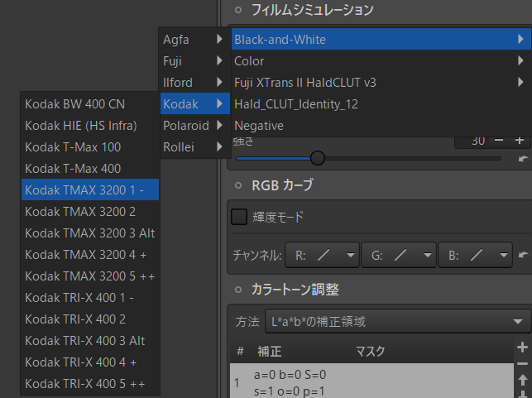This screenshot has width=532, height=398.
Task: Click フィルムシミュレーション section title
Action: coord(313,10)
